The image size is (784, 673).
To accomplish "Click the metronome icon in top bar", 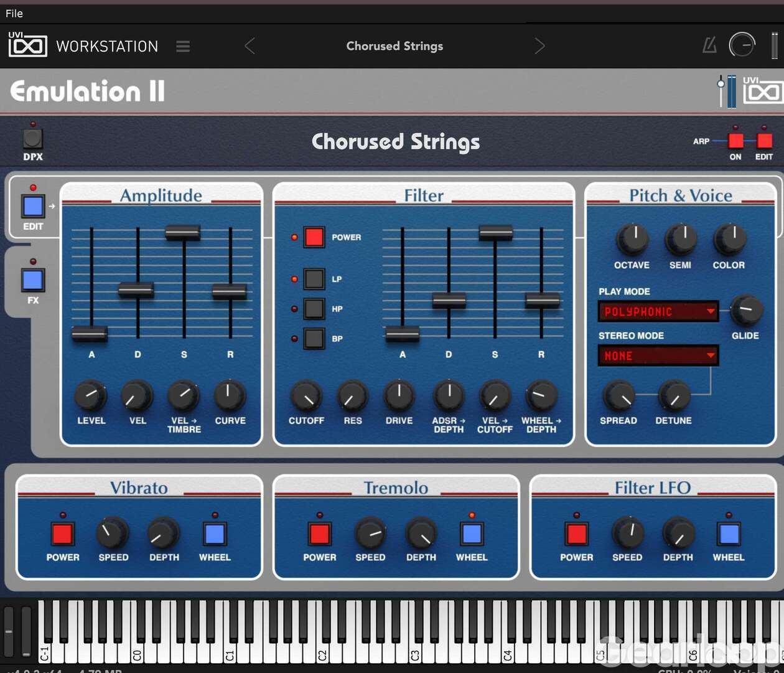I will pyautogui.click(x=709, y=45).
